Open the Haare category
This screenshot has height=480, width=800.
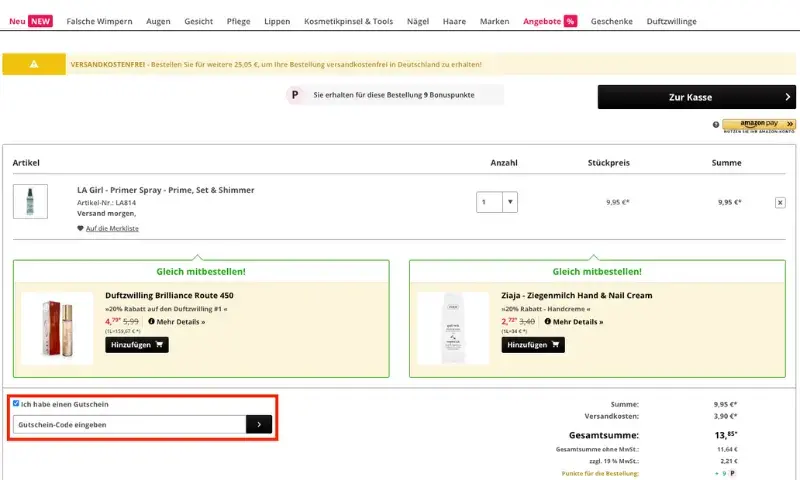[x=454, y=21]
